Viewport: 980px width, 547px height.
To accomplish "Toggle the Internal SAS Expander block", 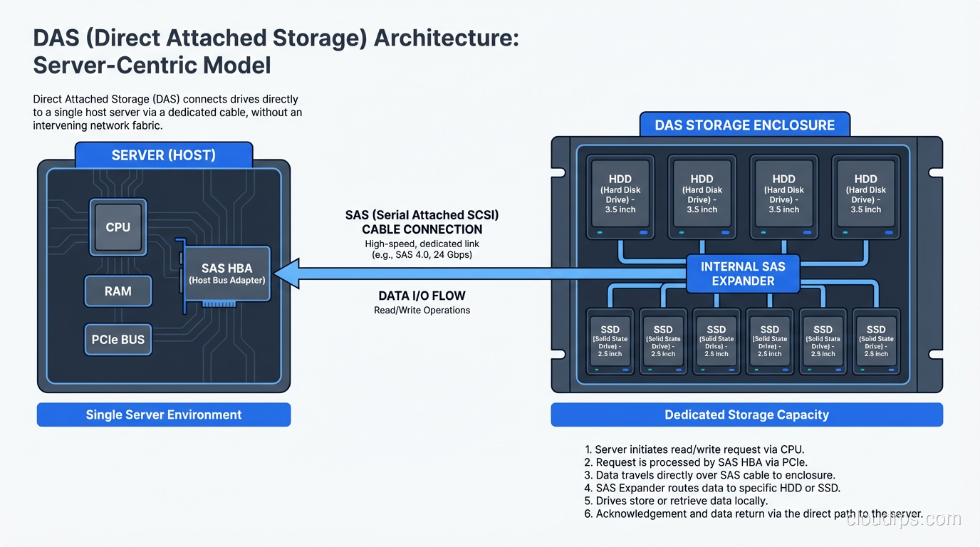I will tap(743, 273).
